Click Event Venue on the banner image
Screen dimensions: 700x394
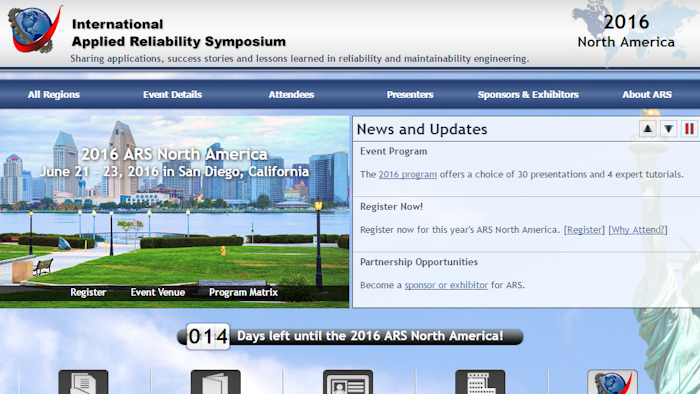click(x=158, y=292)
